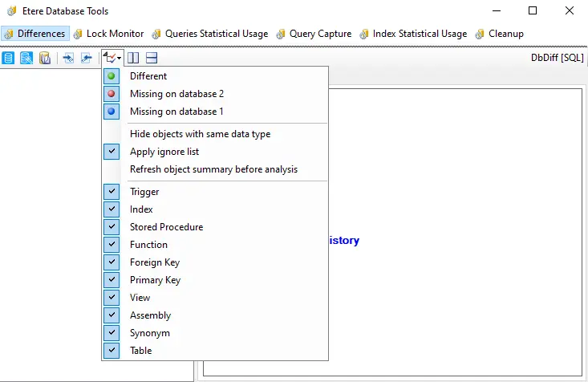Toggle the Stored Procedure filter off
This screenshot has height=382, width=588.
pos(166,227)
